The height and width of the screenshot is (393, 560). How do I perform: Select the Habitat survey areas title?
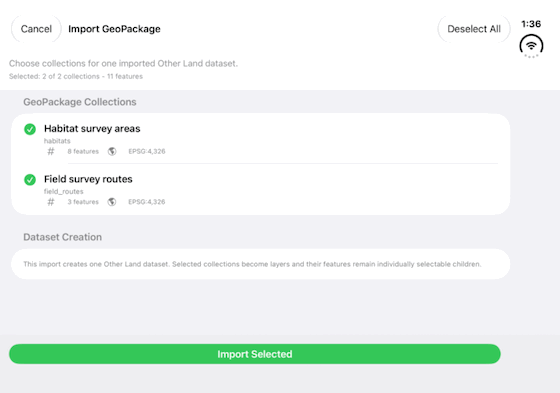click(x=92, y=129)
